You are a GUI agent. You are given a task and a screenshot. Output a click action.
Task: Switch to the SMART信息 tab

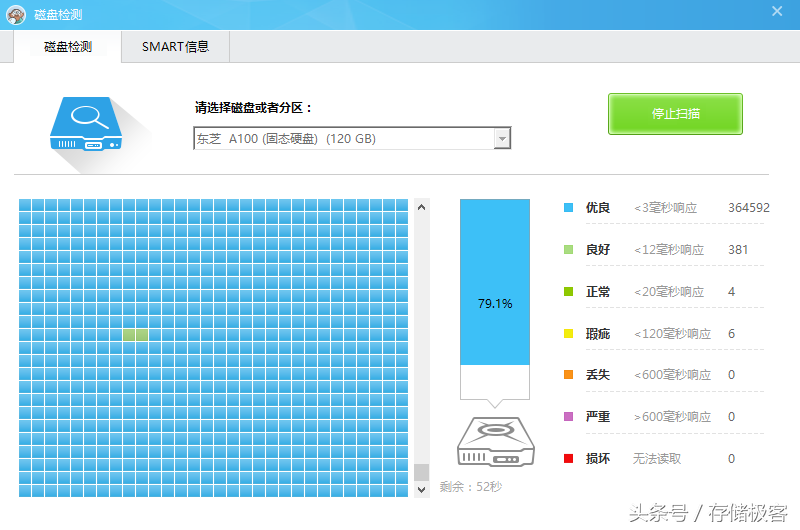tap(176, 46)
